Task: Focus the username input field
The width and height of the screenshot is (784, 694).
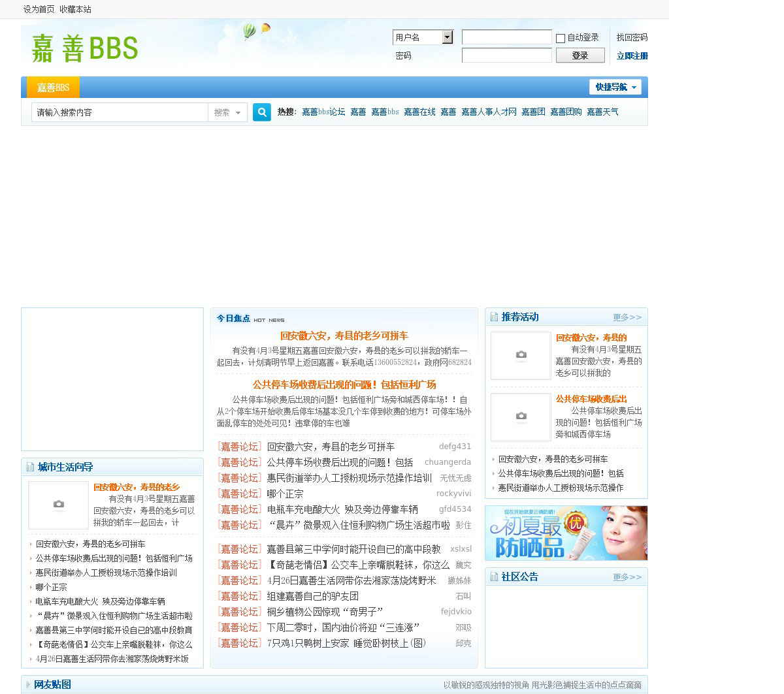Action: tap(507, 37)
